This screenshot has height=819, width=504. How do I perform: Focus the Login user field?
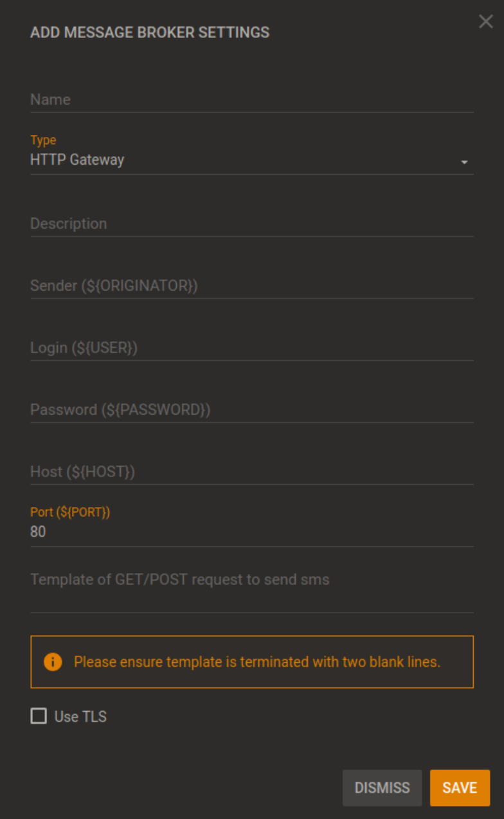[x=252, y=347]
